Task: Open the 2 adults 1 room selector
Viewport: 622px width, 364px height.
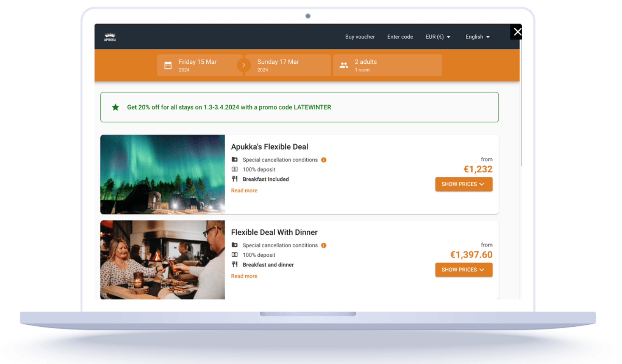Action: point(387,65)
